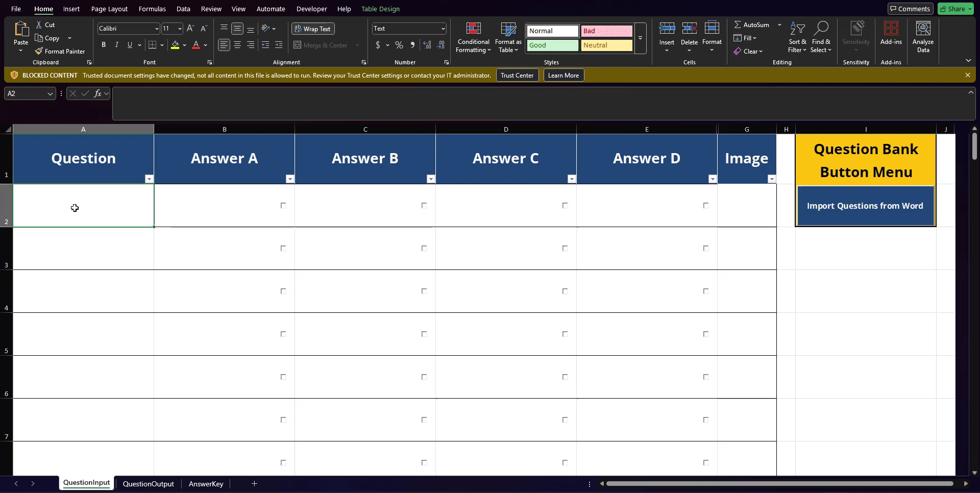Tick the Answer D checkbox in row 7
The image size is (980, 493).
pyautogui.click(x=706, y=420)
